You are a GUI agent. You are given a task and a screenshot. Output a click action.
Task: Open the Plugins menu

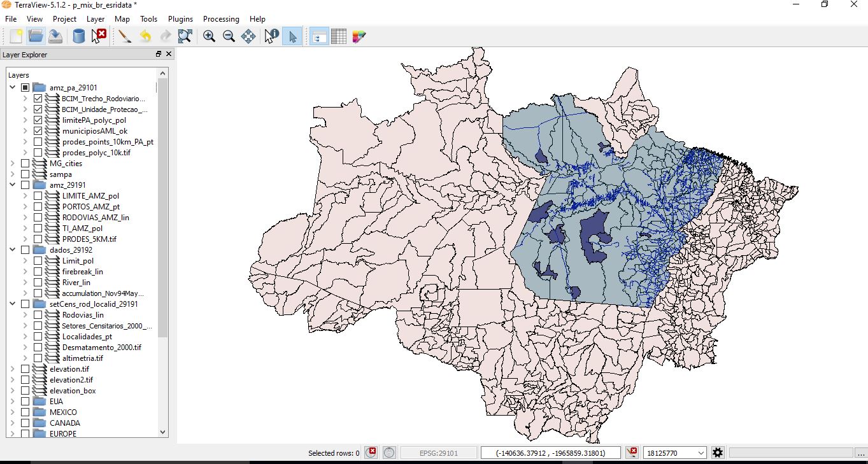tap(180, 19)
